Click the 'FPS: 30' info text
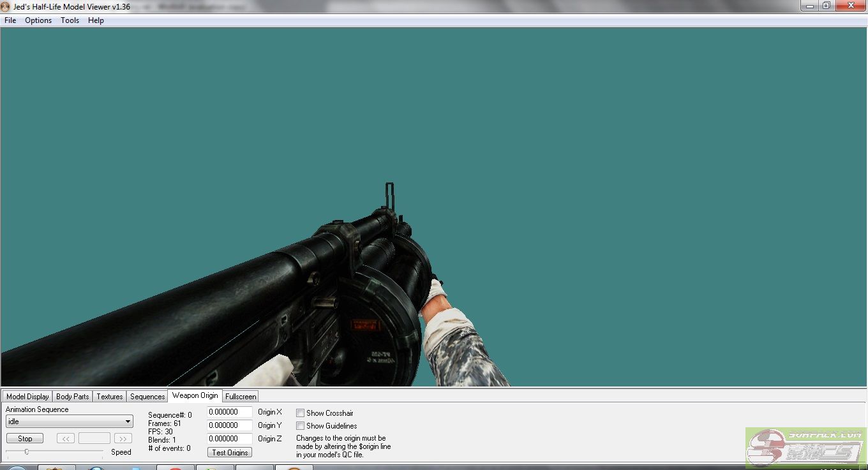 pyautogui.click(x=160, y=432)
